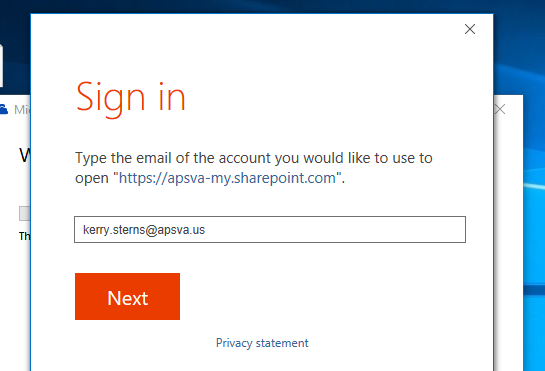Open the Privacy statement link
545x371 pixels.
262,343
